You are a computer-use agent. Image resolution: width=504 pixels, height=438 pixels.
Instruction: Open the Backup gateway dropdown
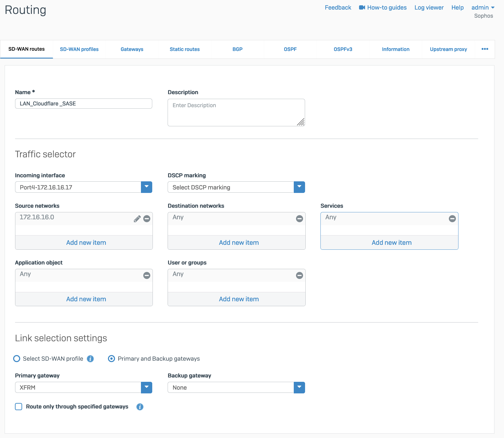(299, 387)
